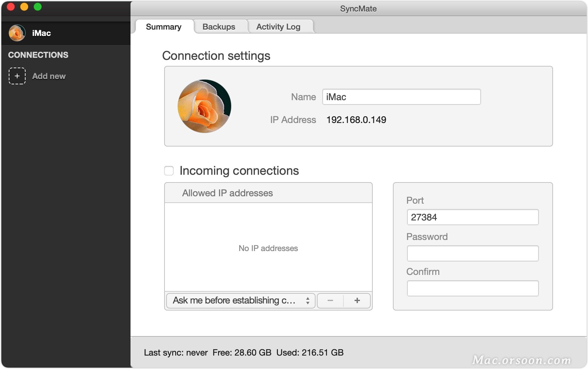Click the Add new plus icon
This screenshot has width=588, height=369.
[17, 76]
